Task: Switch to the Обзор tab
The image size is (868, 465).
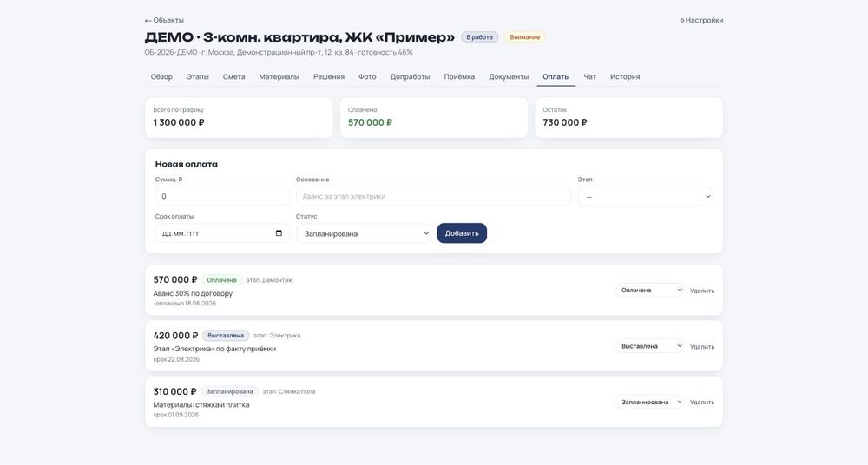Action: tap(161, 77)
